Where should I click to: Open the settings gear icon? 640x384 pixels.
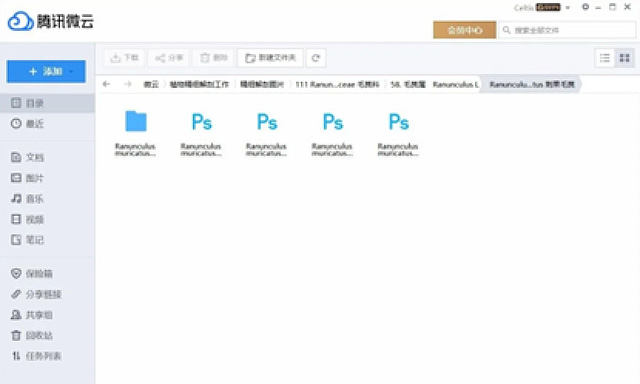tap(585, 7)
